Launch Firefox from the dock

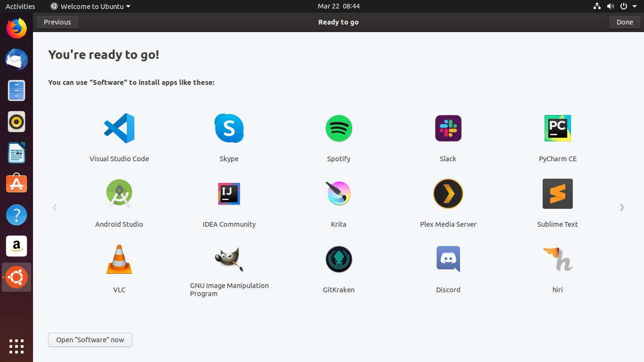(x=17, y=28)
